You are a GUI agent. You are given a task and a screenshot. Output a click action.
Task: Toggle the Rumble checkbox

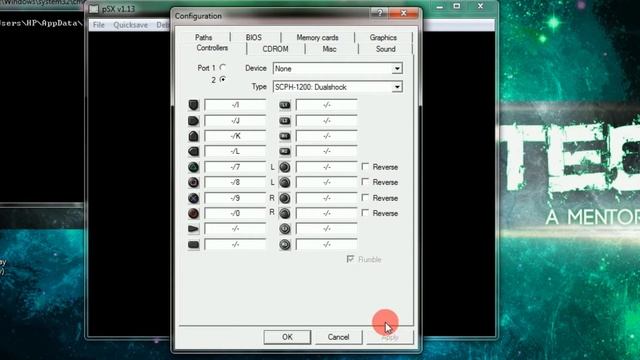pos(350,259)
